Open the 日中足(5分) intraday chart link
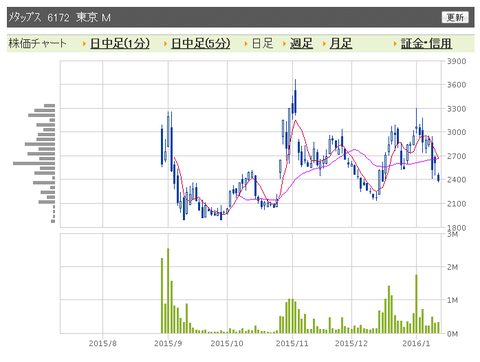Viewport: 480px width, 362px height. coord(201,43)
